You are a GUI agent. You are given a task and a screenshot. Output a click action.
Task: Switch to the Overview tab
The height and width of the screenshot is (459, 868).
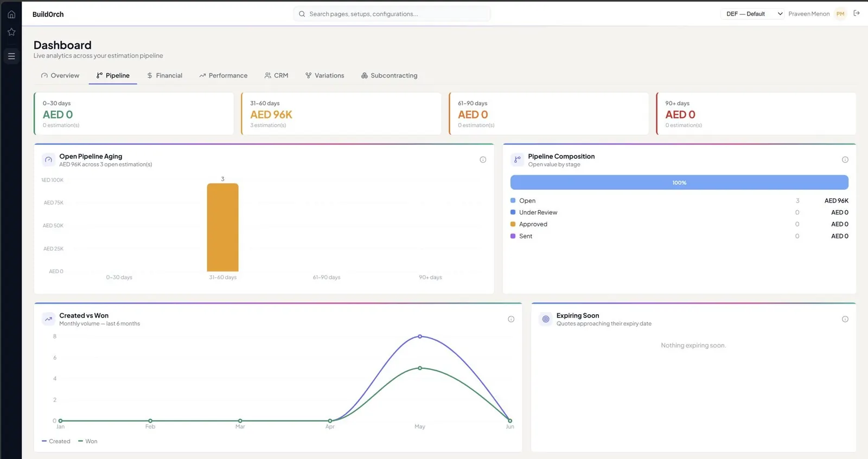(60, 75)
